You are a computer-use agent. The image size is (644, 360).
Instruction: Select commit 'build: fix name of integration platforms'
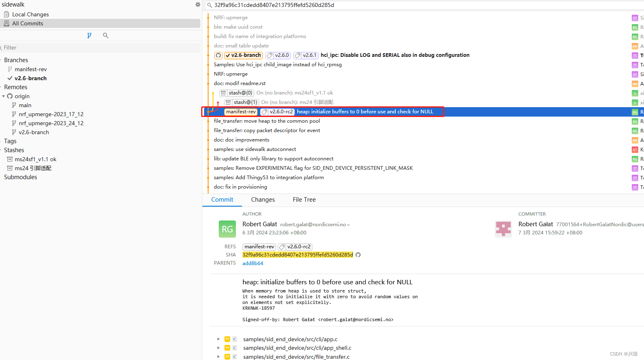tap(260, 36)
